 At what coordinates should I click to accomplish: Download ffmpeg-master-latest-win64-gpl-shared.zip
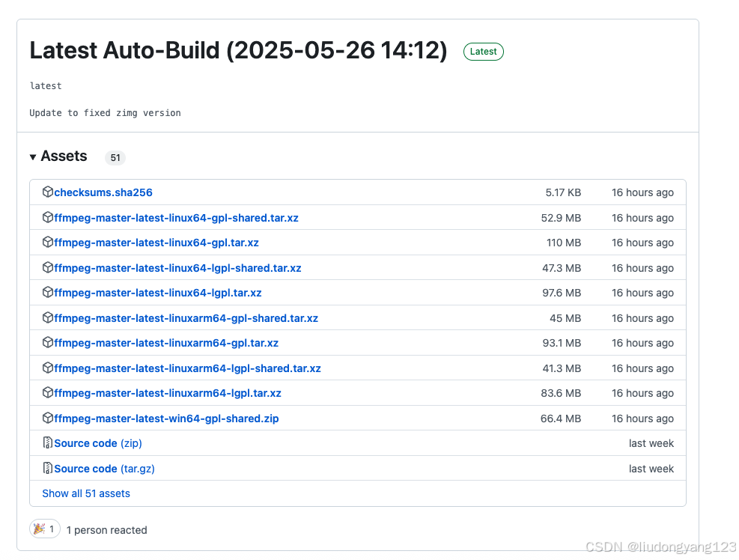[x=166, y=419]
